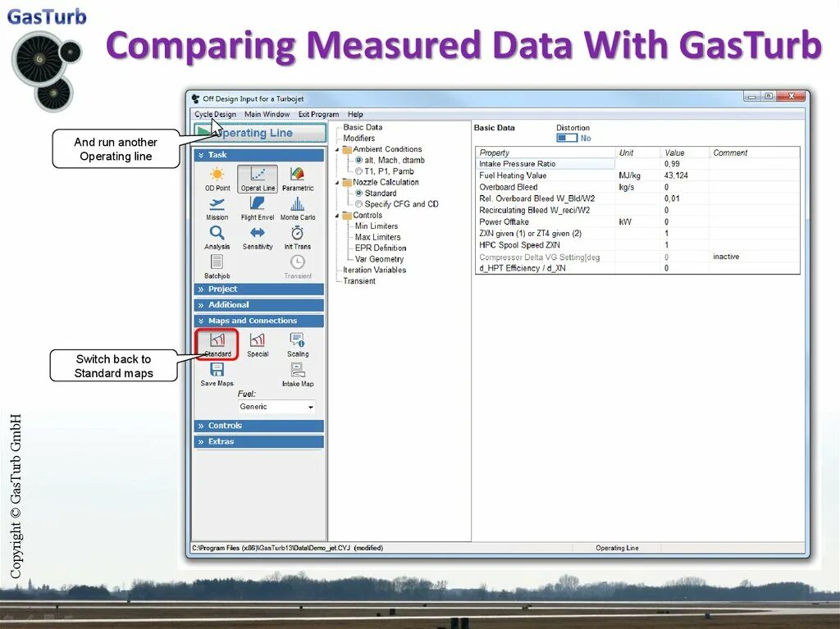Open Var Geometry tree item
This screenshot has width=840, height=629.
[x=379, y=259]
